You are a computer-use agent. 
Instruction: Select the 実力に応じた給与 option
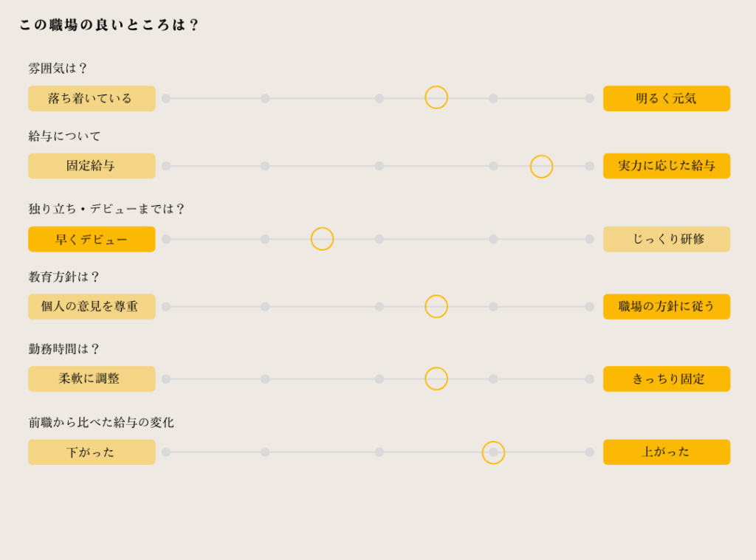[666, 166]
